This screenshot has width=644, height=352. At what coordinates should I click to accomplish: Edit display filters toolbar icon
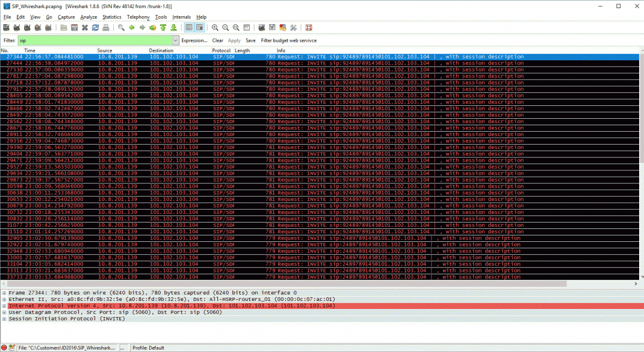pyautogui.click(x=272, y=27)
